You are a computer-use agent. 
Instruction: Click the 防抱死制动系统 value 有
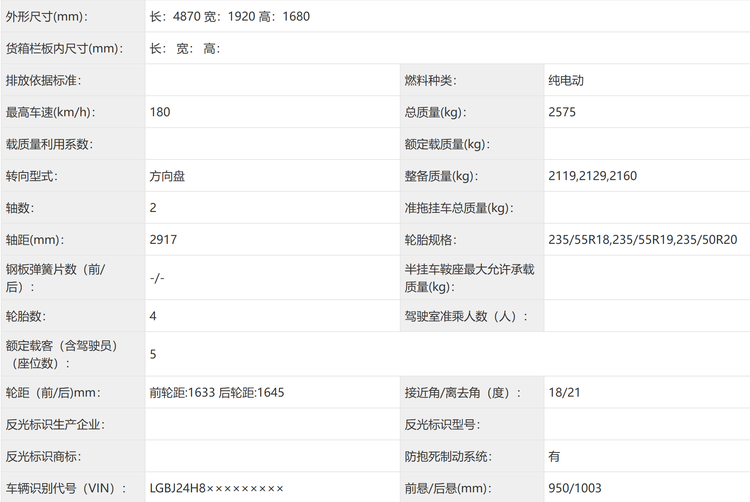(554, 456)
